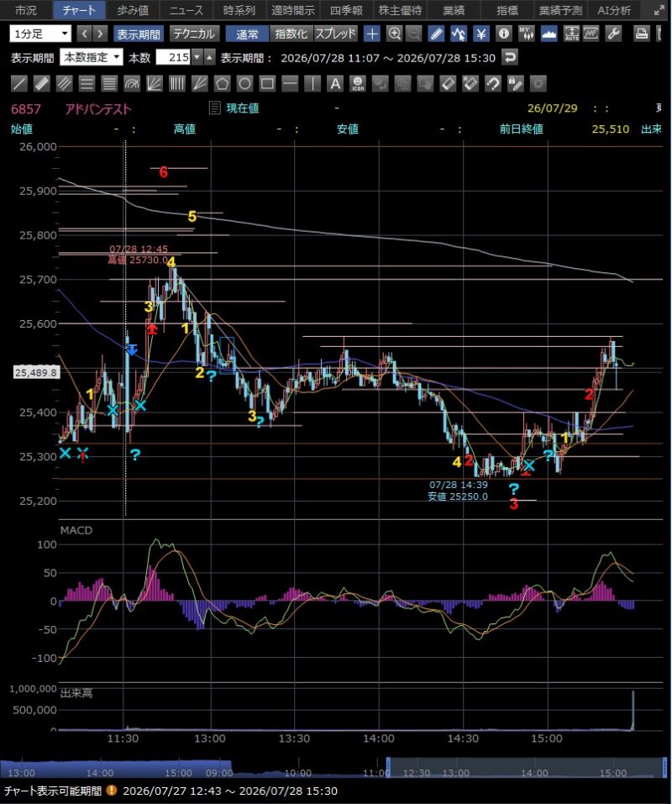Switch to the ニュース tab
The image size is (672, 804).
(186, 10)
